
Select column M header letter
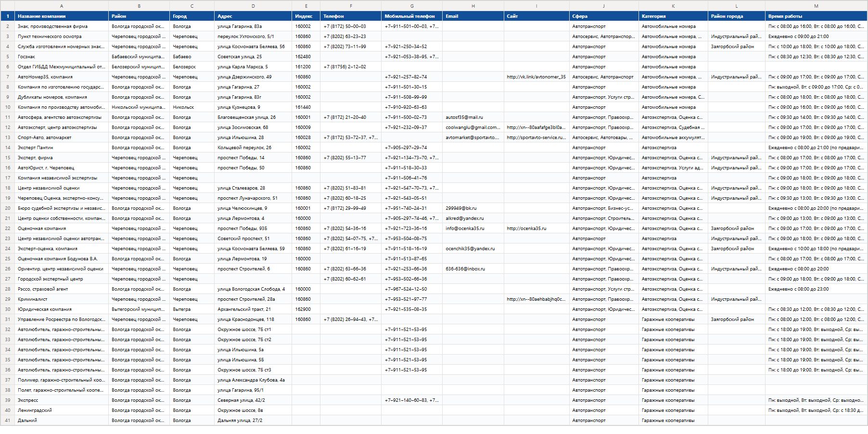click(816, 6)
